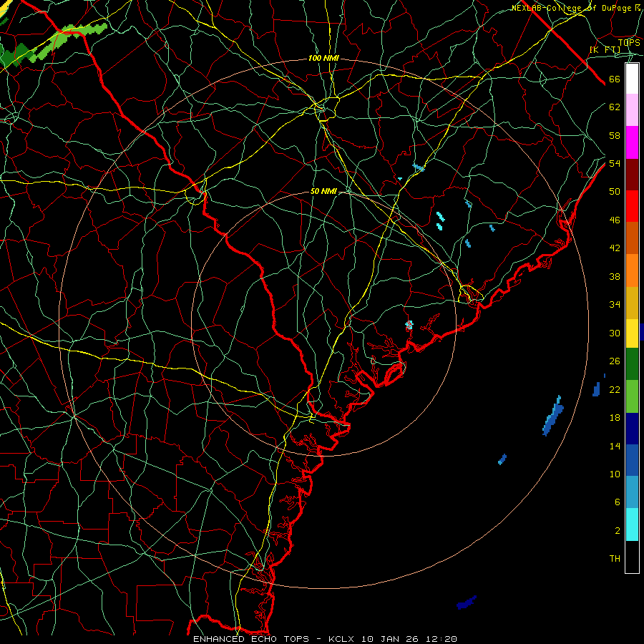
Task: Click the "KCLX" radar site identifier
Action: pos(342,639)
